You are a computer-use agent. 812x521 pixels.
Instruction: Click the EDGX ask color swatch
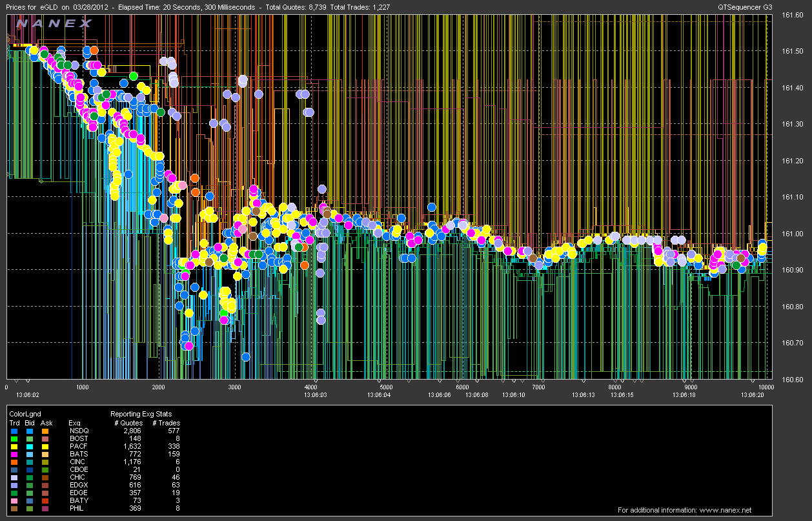[x=45, y=485]
